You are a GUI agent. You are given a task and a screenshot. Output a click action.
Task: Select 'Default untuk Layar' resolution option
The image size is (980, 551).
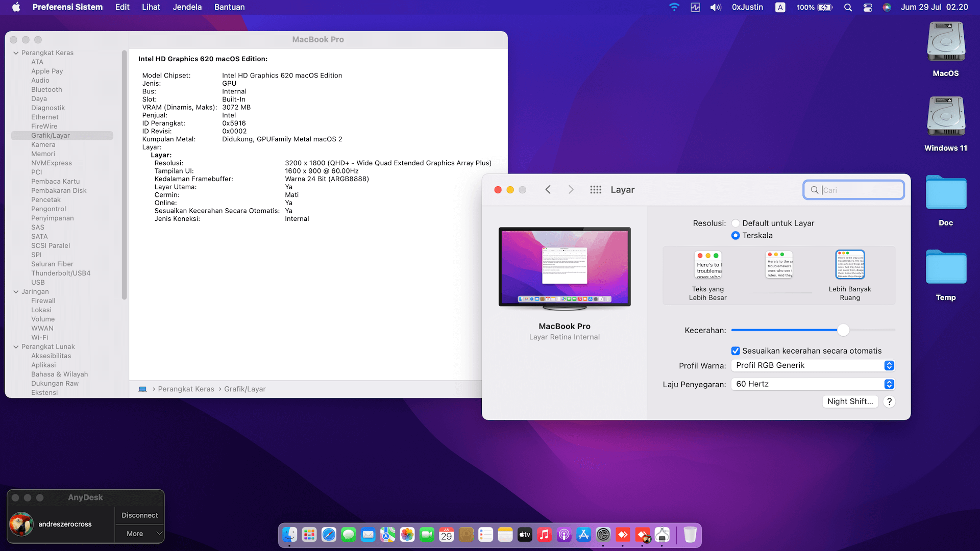point(736,223)
